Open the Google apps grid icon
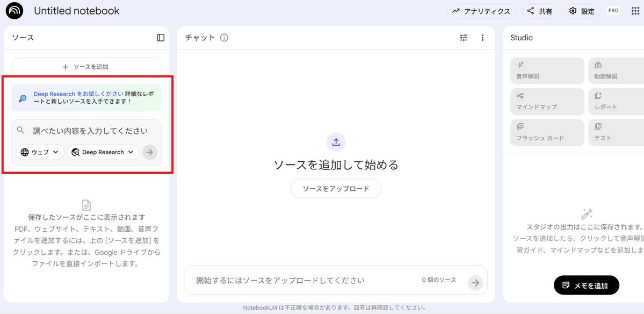 [635, 11]
